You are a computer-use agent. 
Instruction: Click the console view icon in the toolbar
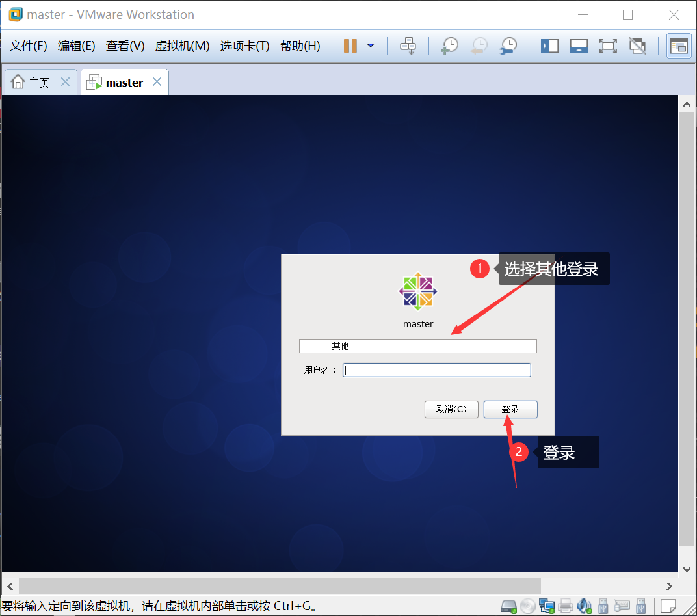[679, 46]
